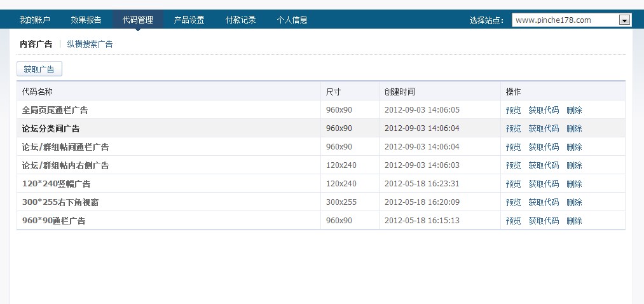
Task: Delete the 300*255右下角视窗 ad
Action: tap(574, 202)
